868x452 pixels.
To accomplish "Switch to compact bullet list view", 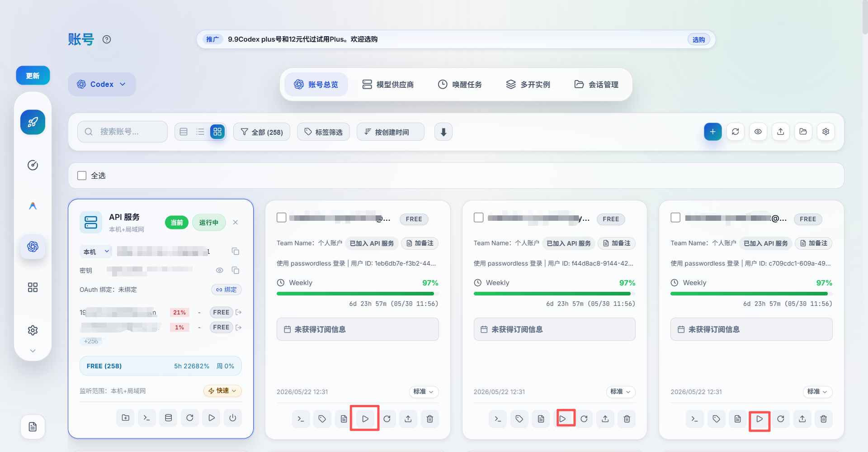I will (x=200, y=132).
